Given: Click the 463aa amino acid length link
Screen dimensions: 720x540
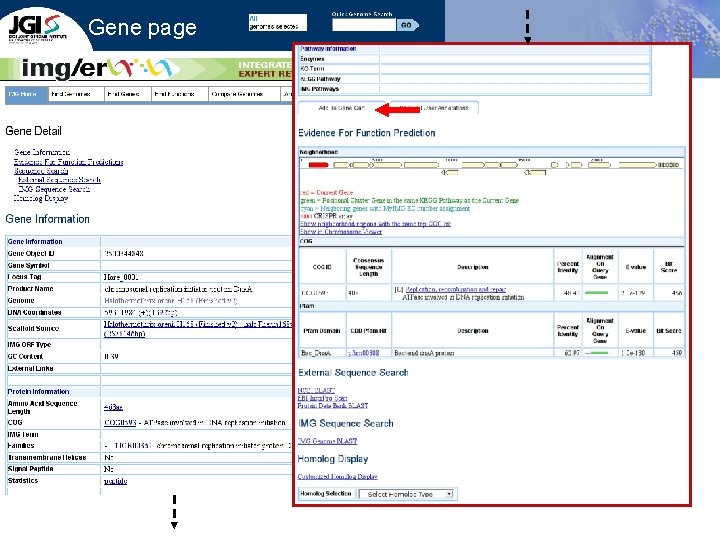Looking at the screenshot, I should 113,407.
